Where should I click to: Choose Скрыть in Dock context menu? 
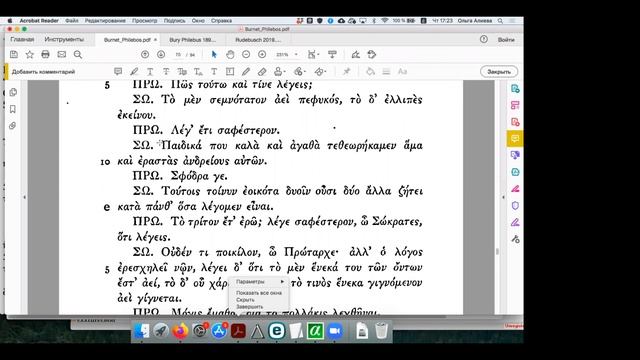coord(259,300)
